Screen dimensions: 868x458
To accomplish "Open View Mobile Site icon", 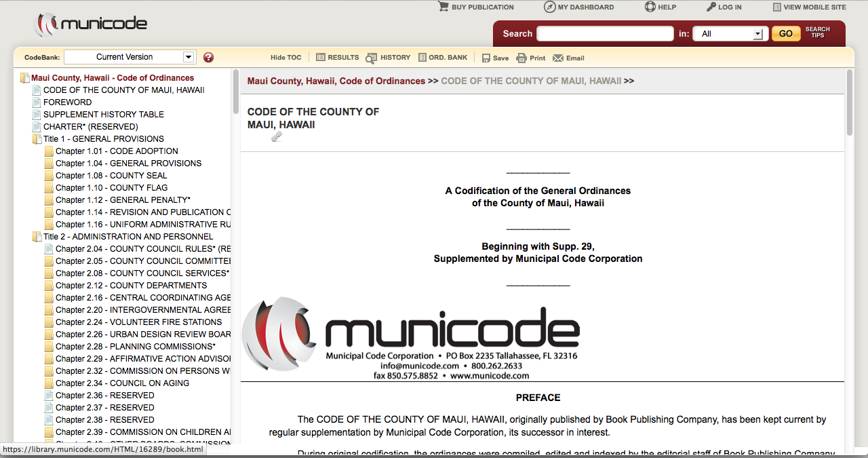I will click(x=777, y=7).
